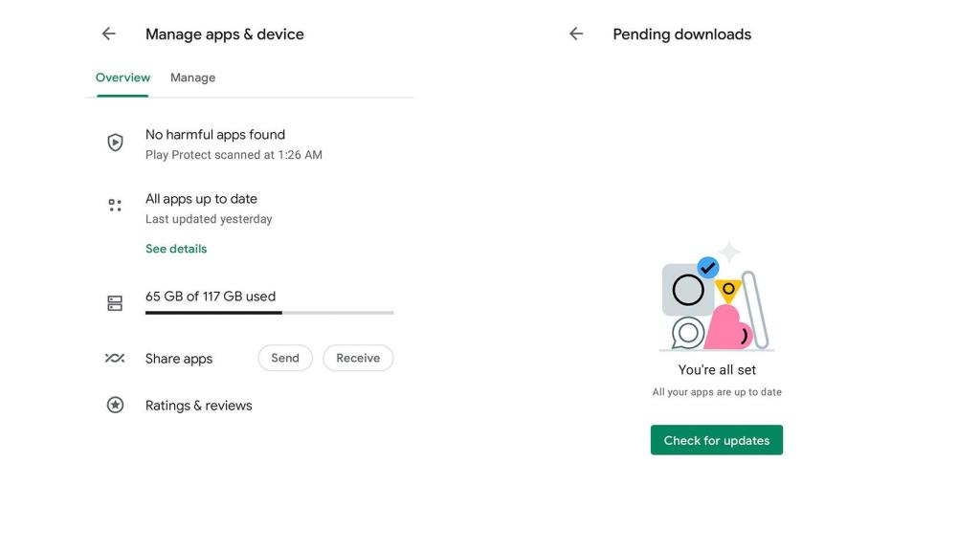The height and width of the screenshot is (551, 980).
Task: Select the All apps up to date text
Action: pos(201,199)
